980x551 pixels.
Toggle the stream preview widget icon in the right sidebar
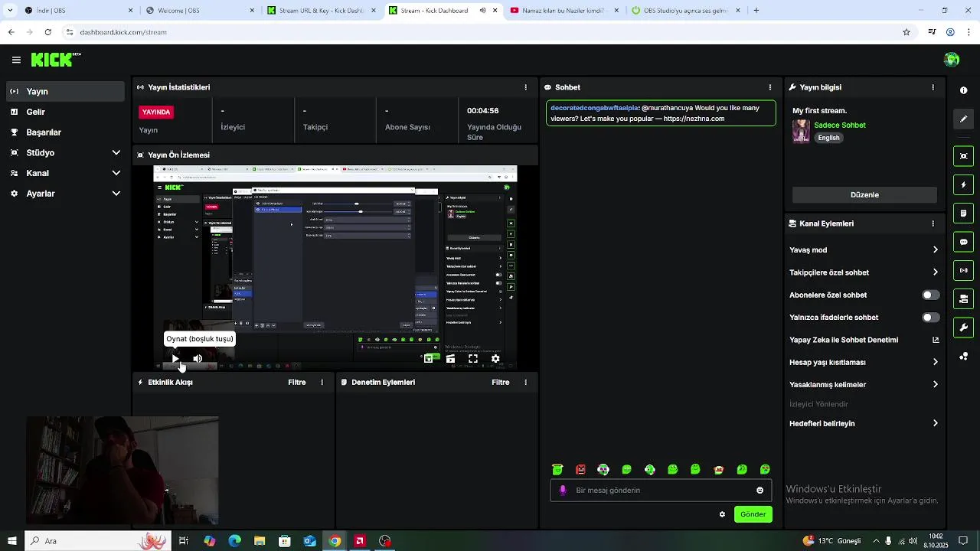pyautogui.click(x=963, y=156)
